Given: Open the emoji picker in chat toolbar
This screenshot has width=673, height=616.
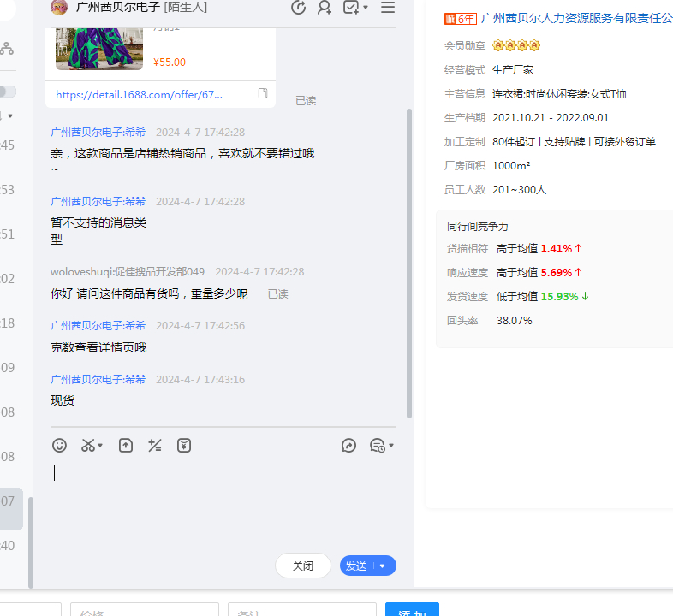Looking at the screenshot, I should point(59,445).
